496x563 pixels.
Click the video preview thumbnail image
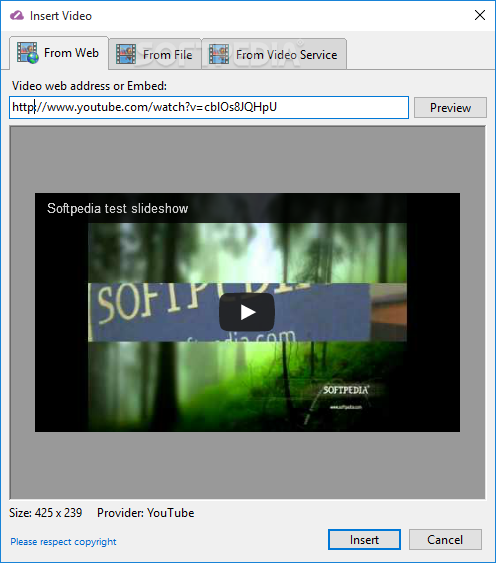tap(247, 312)
